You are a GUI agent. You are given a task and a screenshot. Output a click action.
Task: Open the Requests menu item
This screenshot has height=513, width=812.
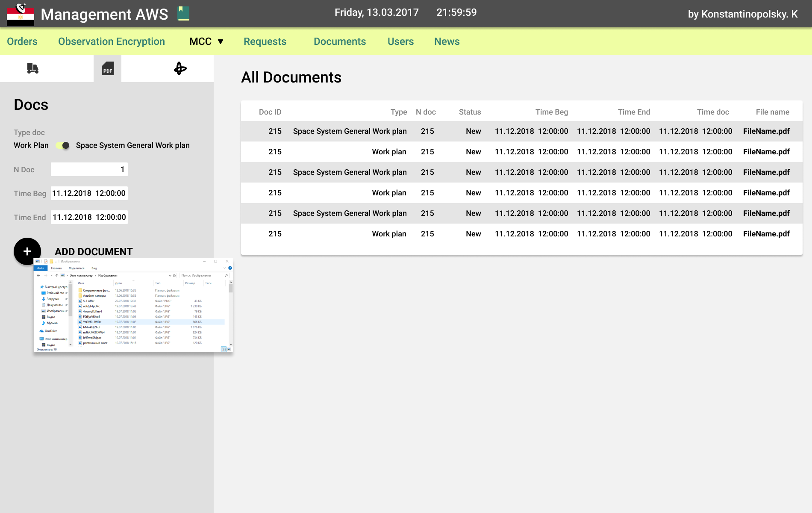pos(265,41)
